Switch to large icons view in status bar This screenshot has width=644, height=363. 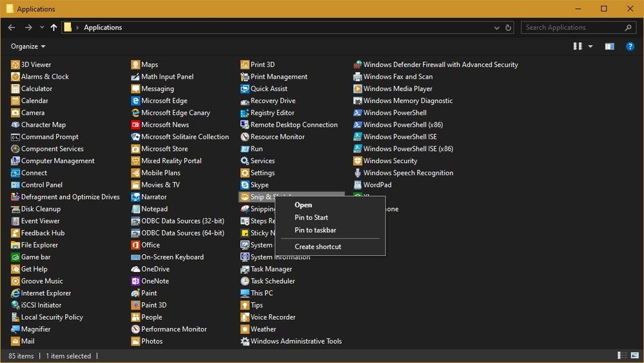pyautogui.click(x=635, y=356)
